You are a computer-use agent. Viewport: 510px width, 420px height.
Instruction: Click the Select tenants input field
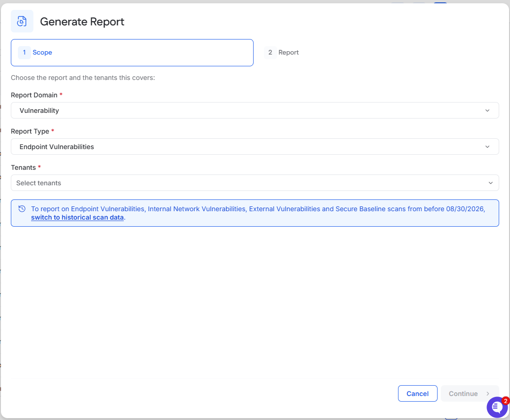(x=255, y=182)
